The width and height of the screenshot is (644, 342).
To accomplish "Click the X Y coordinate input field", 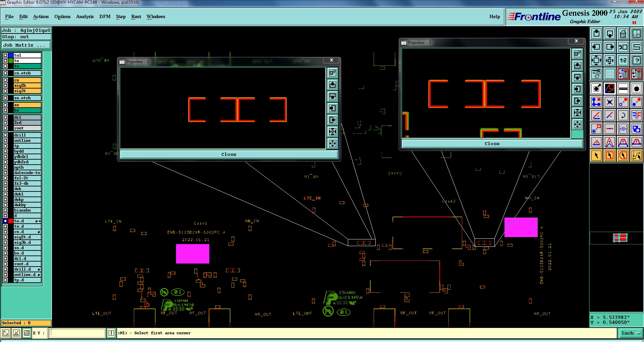I will click(x=77, y=333).
